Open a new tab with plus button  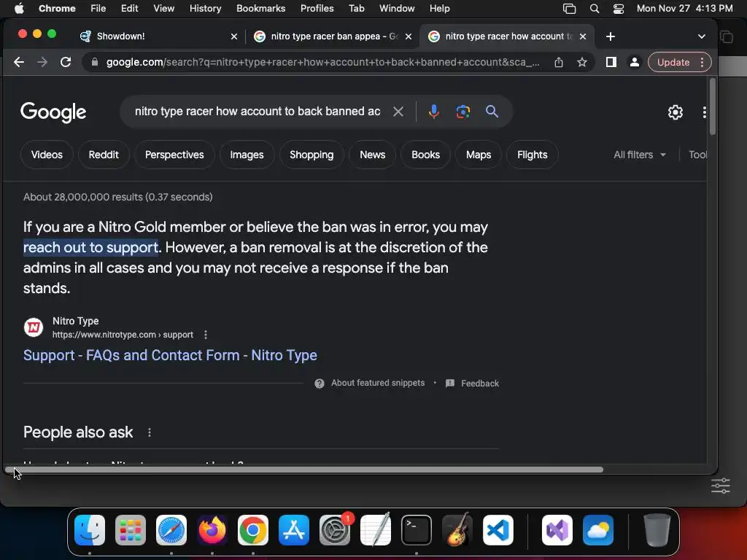[611, 36]
